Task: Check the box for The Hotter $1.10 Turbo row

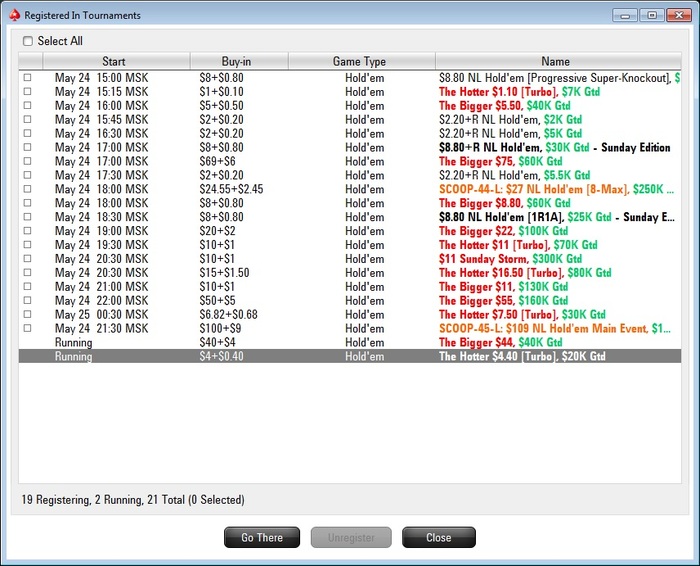Action: pos(27,92)
